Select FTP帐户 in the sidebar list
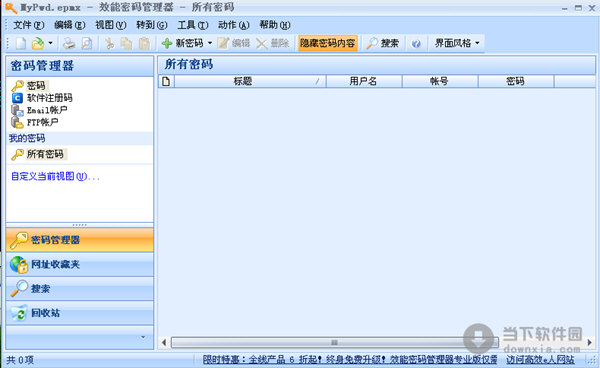This screenshot has height=368, width=600. (42, 122)
